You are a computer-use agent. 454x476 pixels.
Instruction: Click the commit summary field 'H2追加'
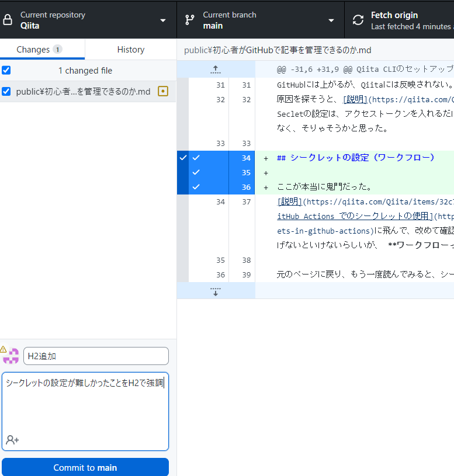coord(96,356)
